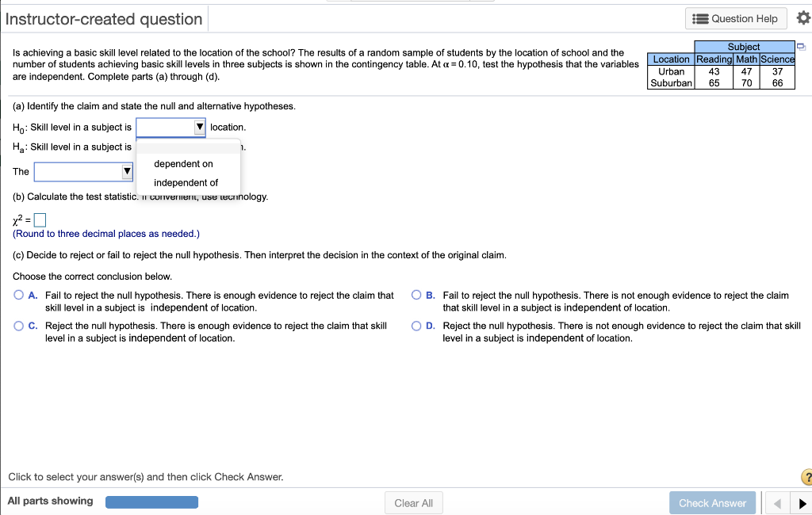Advance to the next question with the forward arrow
The width and height of the screenshot is (812, 515).
point(803,502)
